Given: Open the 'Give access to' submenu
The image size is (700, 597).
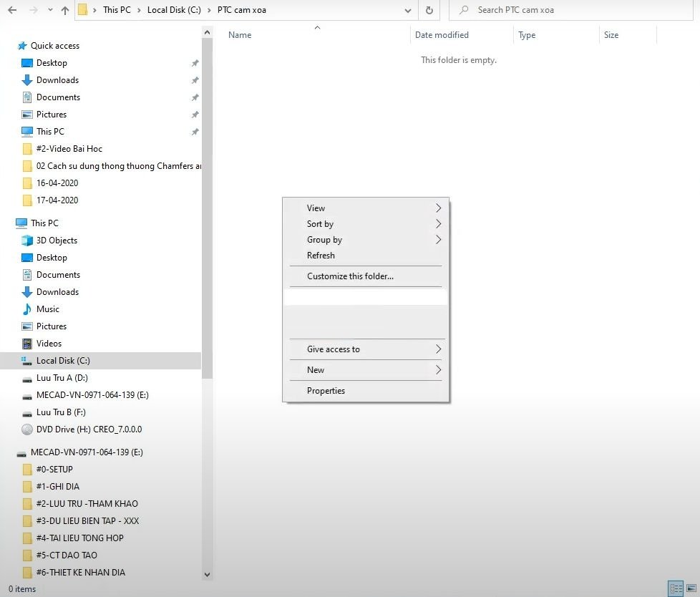Looking at the screenshot, I should coord(366,349).
